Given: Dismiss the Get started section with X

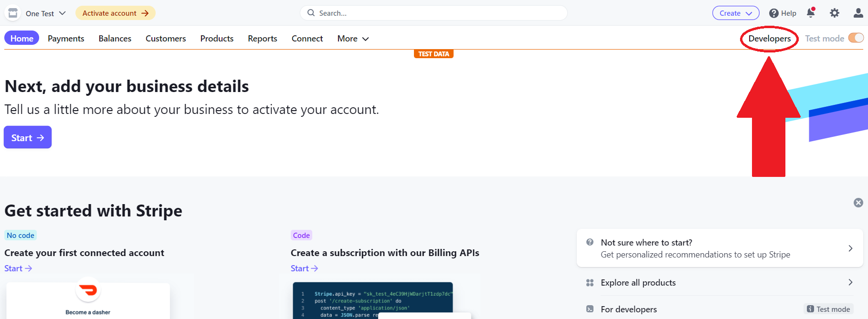Looking at the screenshot, I should tap(858, 203).
